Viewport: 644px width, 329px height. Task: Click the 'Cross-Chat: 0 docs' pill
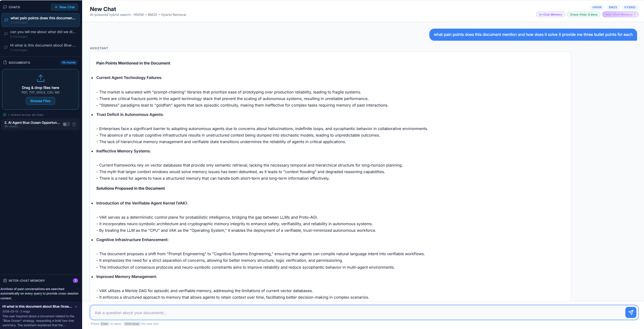click(x=584, y=14)
